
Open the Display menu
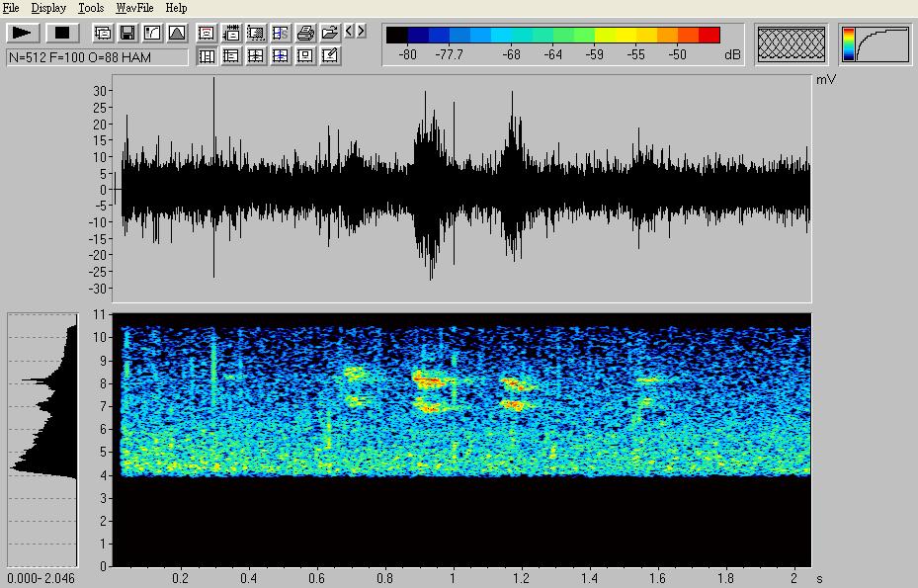(48, 8)
